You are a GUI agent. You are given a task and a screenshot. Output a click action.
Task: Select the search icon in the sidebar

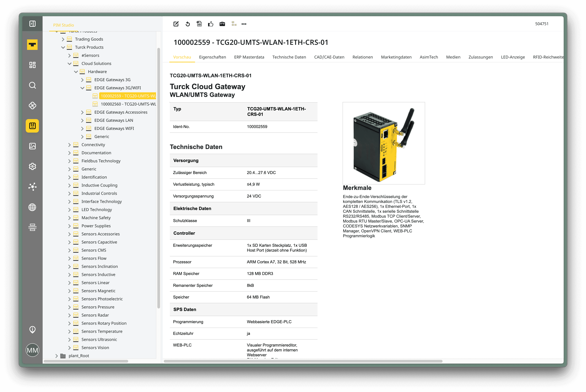click(x=32, y=85)
